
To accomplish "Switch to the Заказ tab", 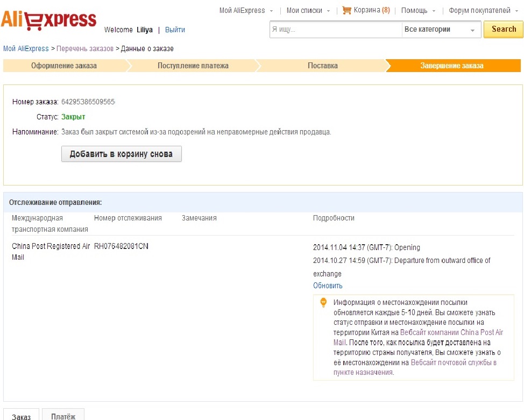I will (21, 415).
